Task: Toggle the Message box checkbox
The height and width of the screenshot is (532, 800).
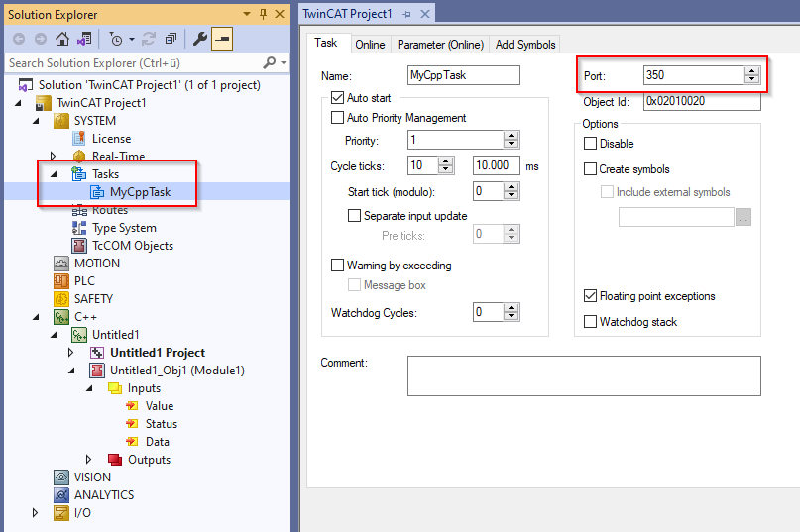Action: coord(354,284)
